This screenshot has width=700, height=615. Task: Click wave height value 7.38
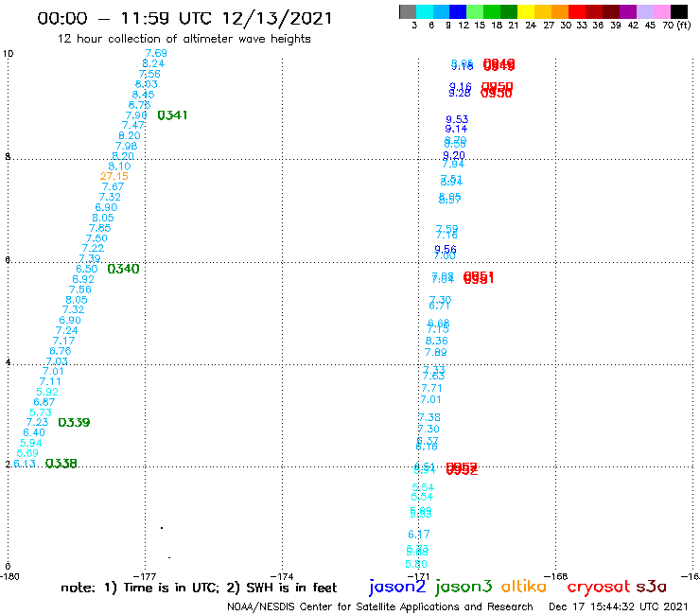(429, 417)
